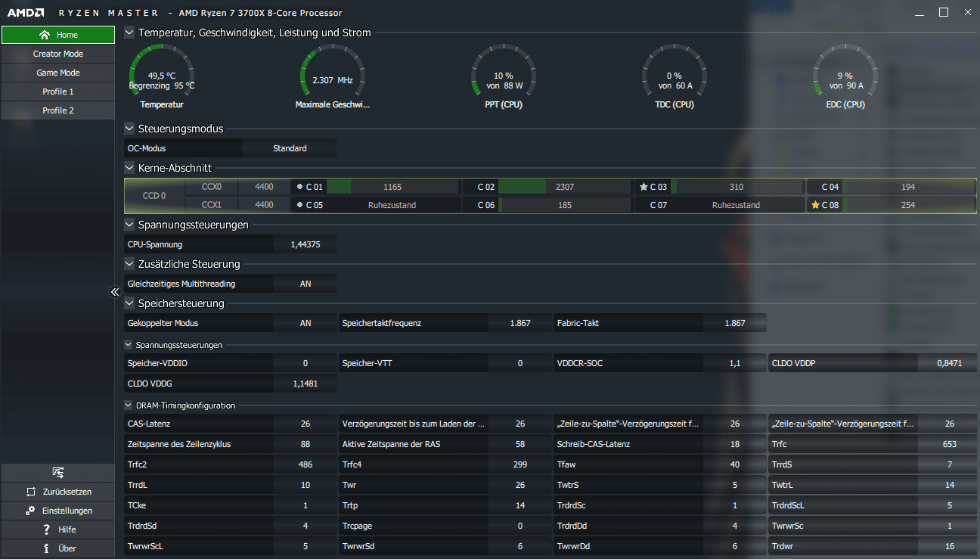This screenshot has width=980, height=559.
Task: Open Hilfe
Action: (58, 529)
